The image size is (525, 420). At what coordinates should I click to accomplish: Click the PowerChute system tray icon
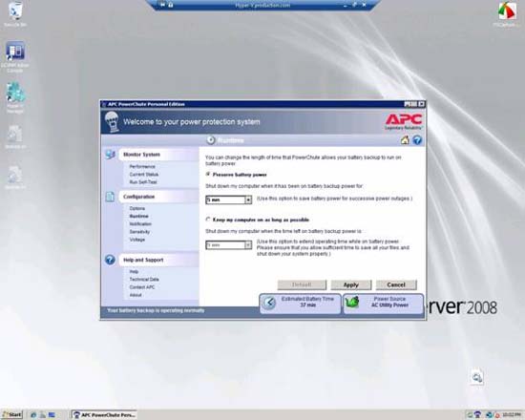pos(477,415)
